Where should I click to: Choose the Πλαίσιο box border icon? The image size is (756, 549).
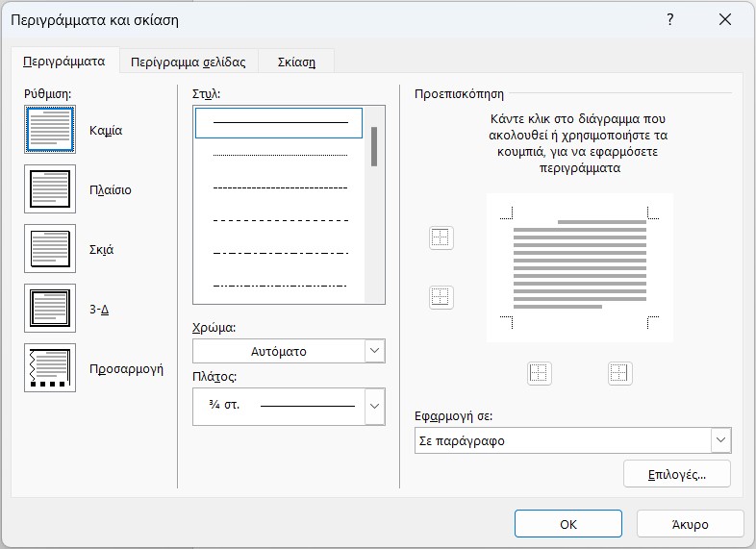click(50, 189)
